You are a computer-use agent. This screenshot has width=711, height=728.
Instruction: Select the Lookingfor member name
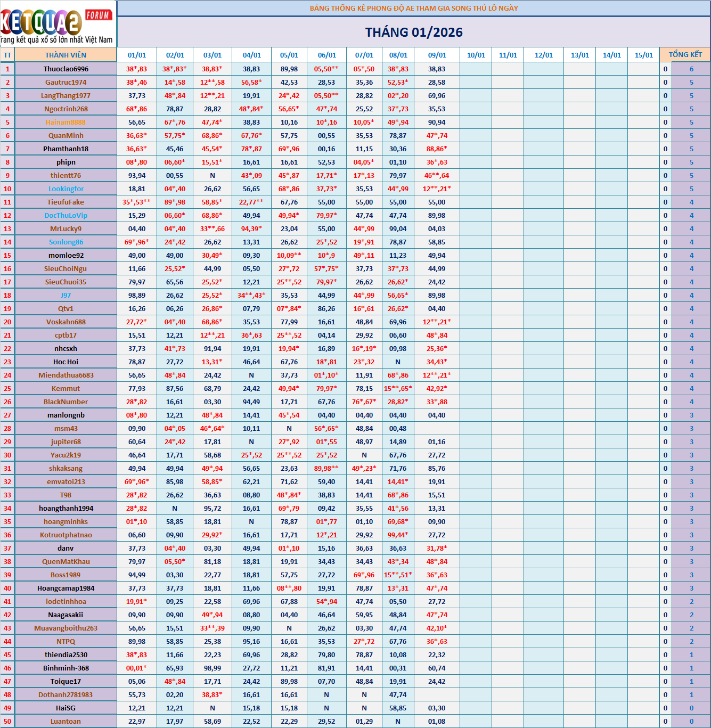tap(66, 189)
